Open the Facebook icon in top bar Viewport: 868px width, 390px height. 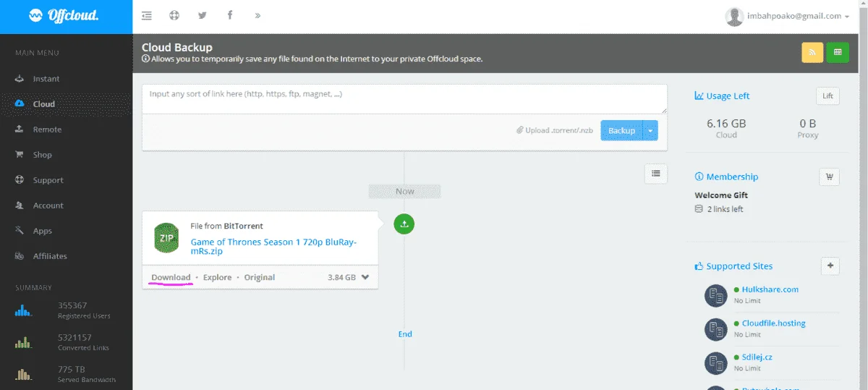[230, 15]
